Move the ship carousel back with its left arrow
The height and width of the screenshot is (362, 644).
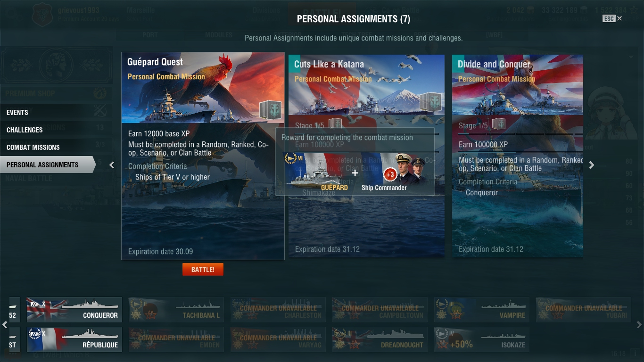pos(5,325)
